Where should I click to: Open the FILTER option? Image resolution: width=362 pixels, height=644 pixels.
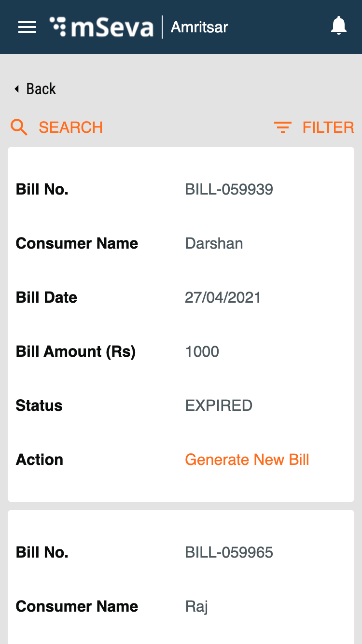pyautogui.click(x=328, y=127)
